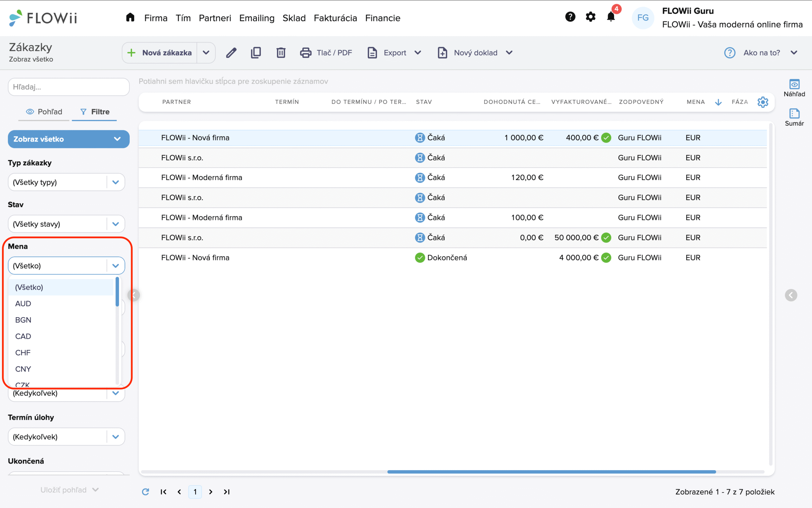The image size is (812, 508).
Task: Open column settings gear in table header
Action: [763, 102]
